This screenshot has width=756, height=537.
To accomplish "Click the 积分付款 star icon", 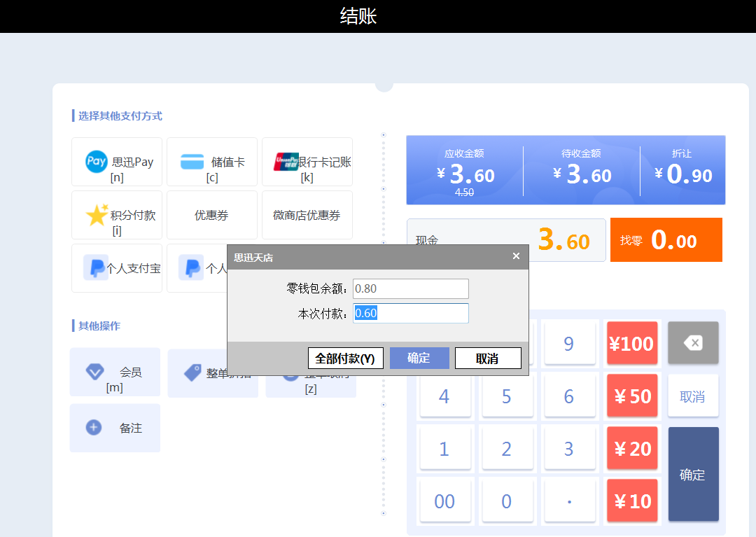I will tap(97, 215).
